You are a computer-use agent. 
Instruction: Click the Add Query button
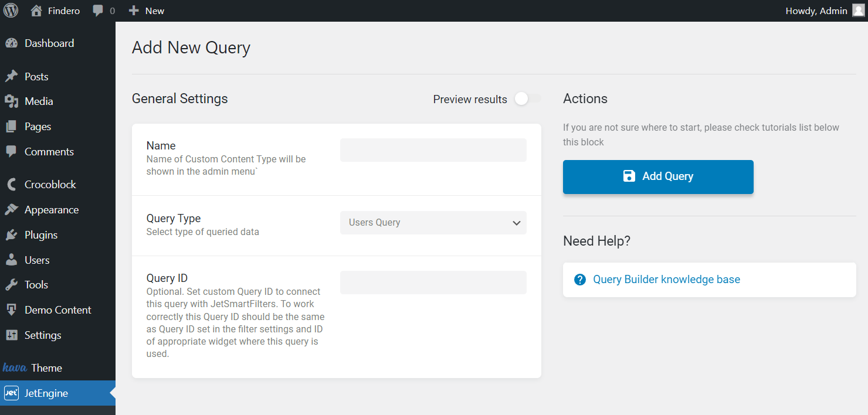[x=658, y=177]
